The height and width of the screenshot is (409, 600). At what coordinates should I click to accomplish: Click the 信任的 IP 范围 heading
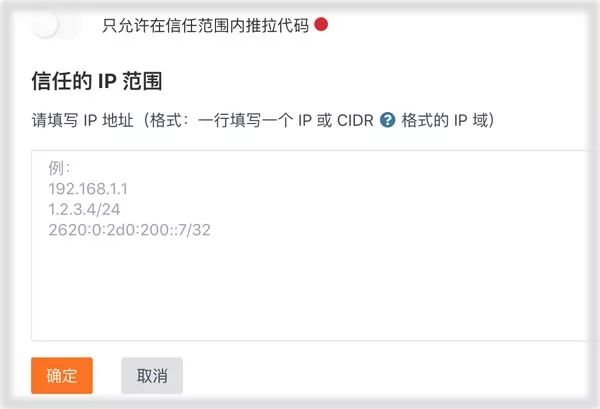pos(97,81)
